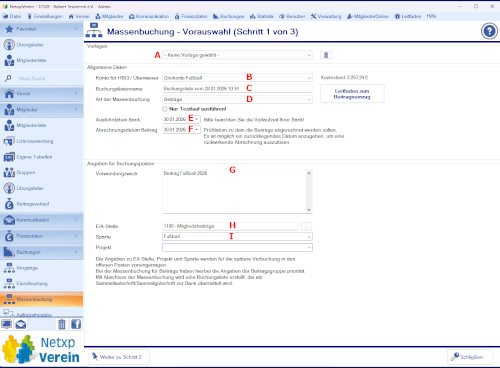The height and width of the screenshot is (368, 500).
Task: Open the Mitglieder menu in menu bar
Action: click(109, 16)
